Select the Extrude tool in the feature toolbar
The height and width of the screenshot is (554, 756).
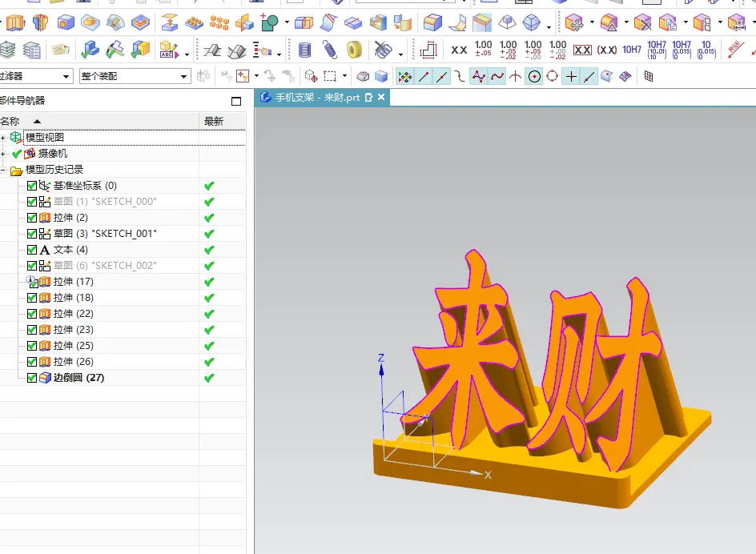(16, 22)
